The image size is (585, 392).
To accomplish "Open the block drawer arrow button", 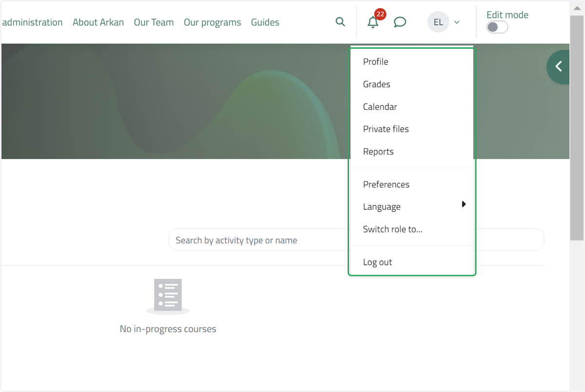I will pos(559,67).
